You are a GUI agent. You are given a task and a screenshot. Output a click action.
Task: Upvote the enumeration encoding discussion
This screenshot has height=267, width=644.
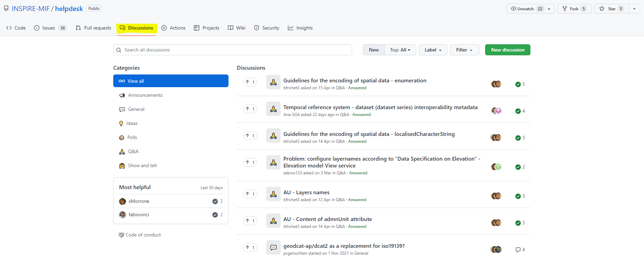click(x=250, y=82)
